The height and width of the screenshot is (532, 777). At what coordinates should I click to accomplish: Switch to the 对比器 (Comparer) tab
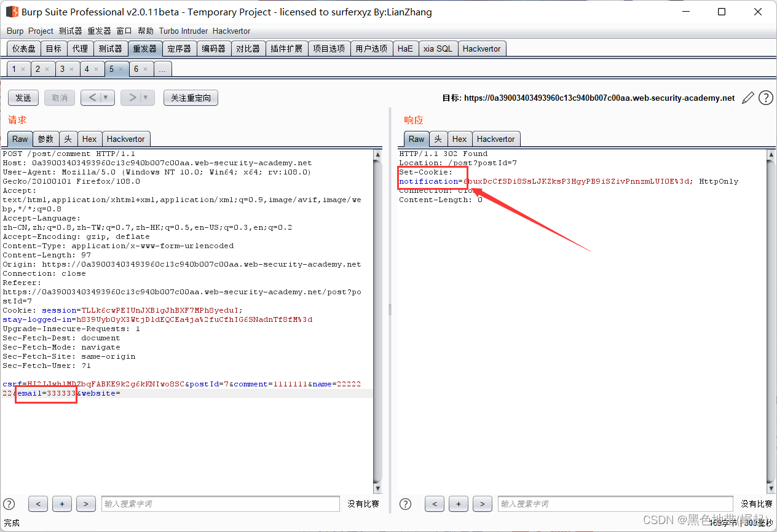(x=248, y=49)
